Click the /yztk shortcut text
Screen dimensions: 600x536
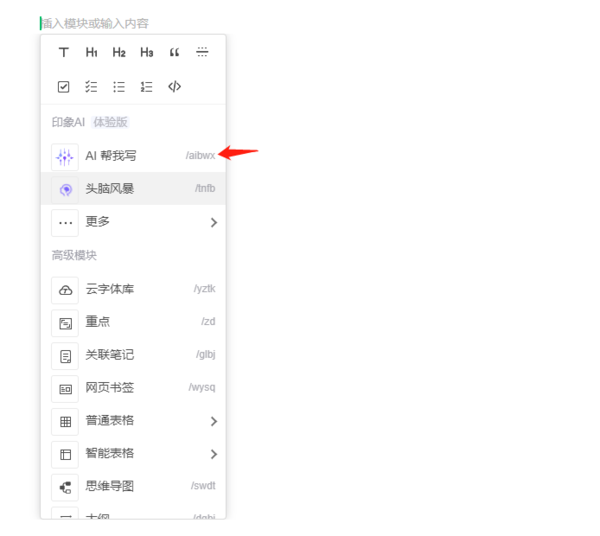pyautogui.click(x=204, y=289)
